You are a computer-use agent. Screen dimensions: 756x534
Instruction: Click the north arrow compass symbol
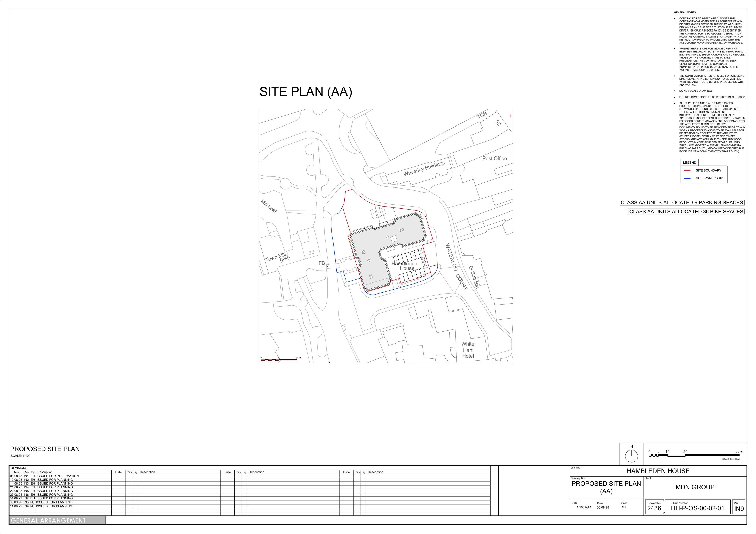tap(631, 456)
